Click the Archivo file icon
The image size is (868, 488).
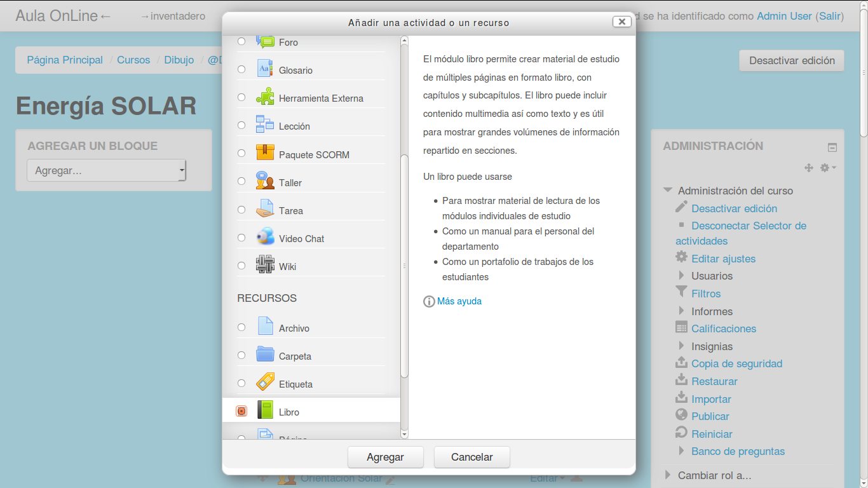click(x=265, y=327)
